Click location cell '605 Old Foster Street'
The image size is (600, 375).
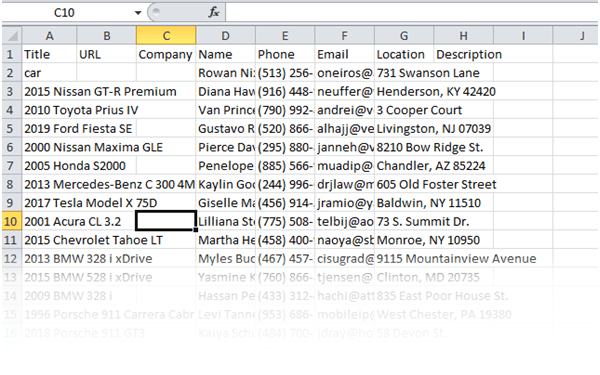point(436,184)
